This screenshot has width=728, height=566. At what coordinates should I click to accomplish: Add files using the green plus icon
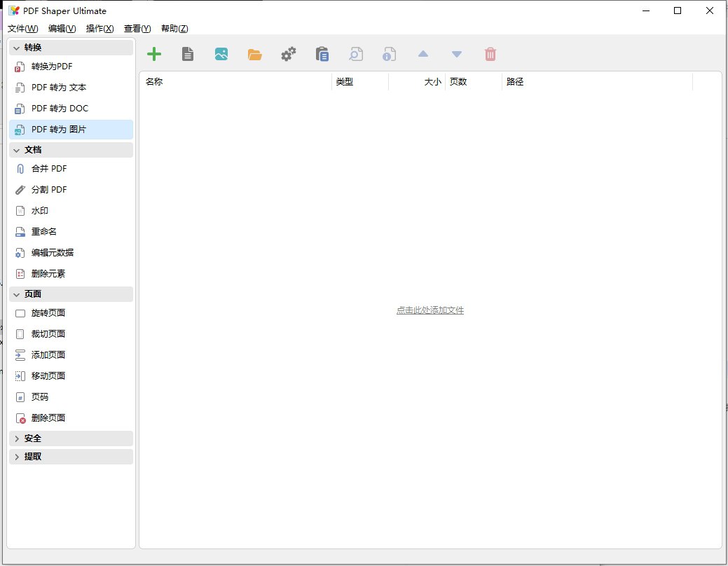(154, 53)
